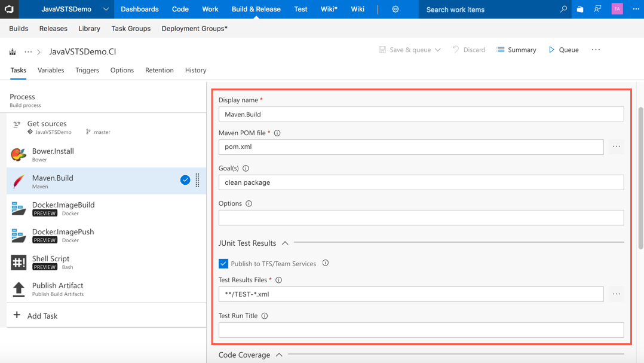Go to the Releases sub-tab
Viewport: 644px width, 363px height.
pyautogui.click(x=53, y=28)
